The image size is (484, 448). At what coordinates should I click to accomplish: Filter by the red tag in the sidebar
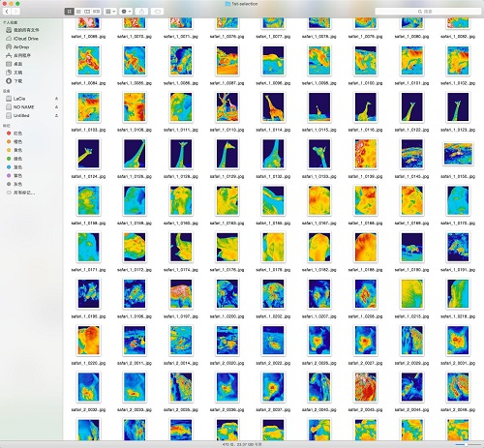pos(15,134)
